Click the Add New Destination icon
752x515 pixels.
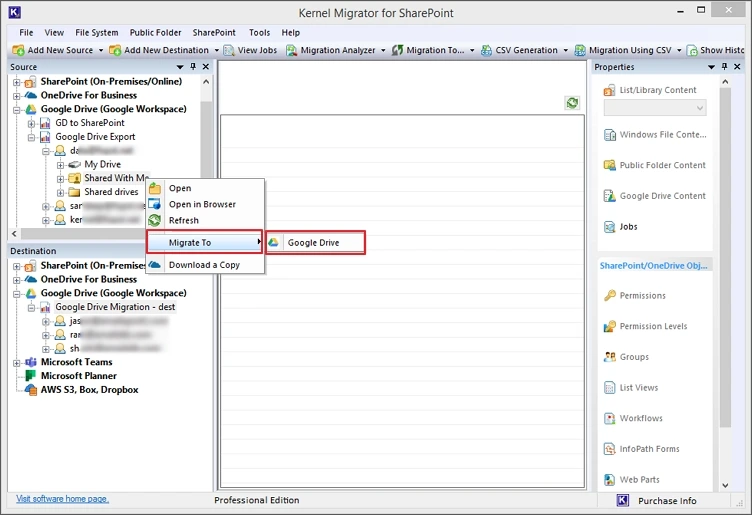click(x=115, y=50)
